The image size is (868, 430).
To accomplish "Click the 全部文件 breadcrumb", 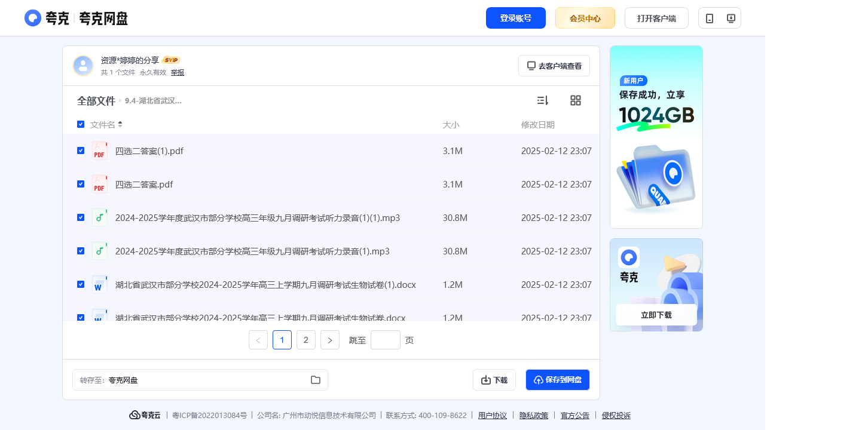I will pyautogui.click(x=96, y=101).
